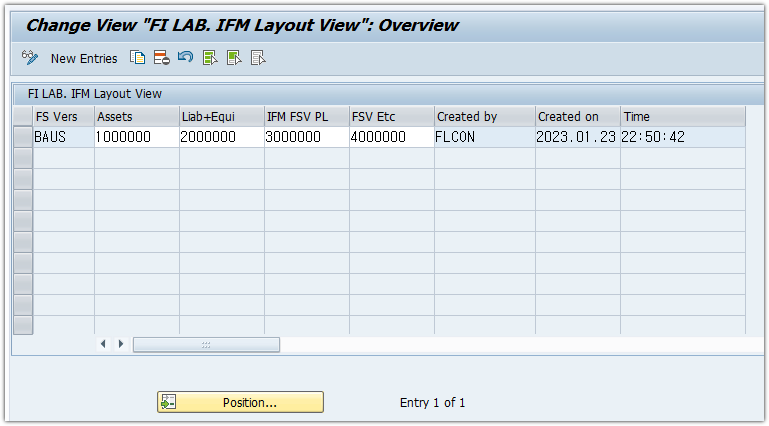
Task: Click the Delete entry icon
Action: coord(161,58)
